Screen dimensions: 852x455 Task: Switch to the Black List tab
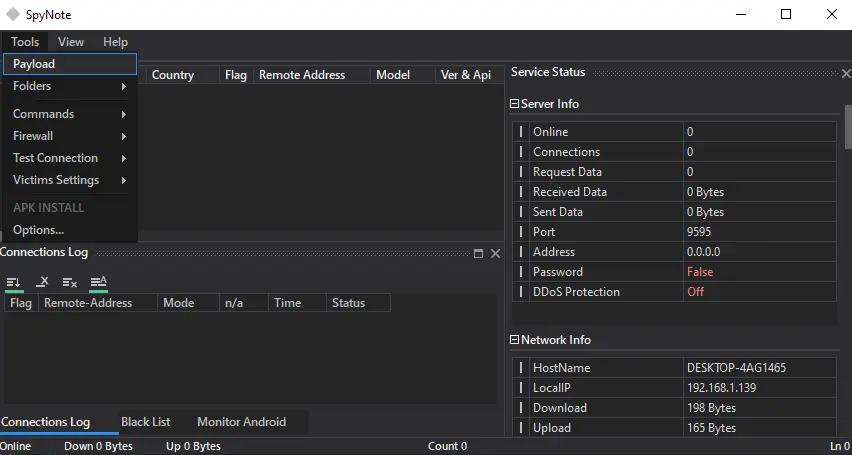click(x=145, y=422)
